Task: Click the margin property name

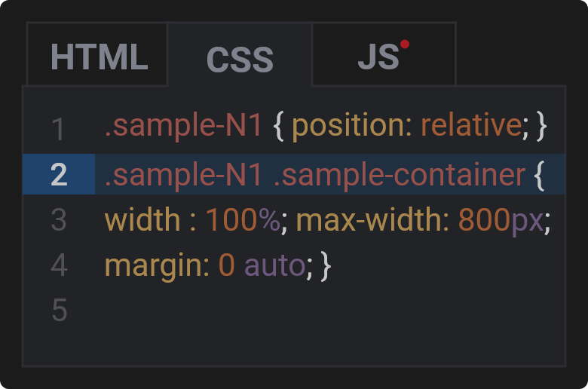Action: [157, 265]
